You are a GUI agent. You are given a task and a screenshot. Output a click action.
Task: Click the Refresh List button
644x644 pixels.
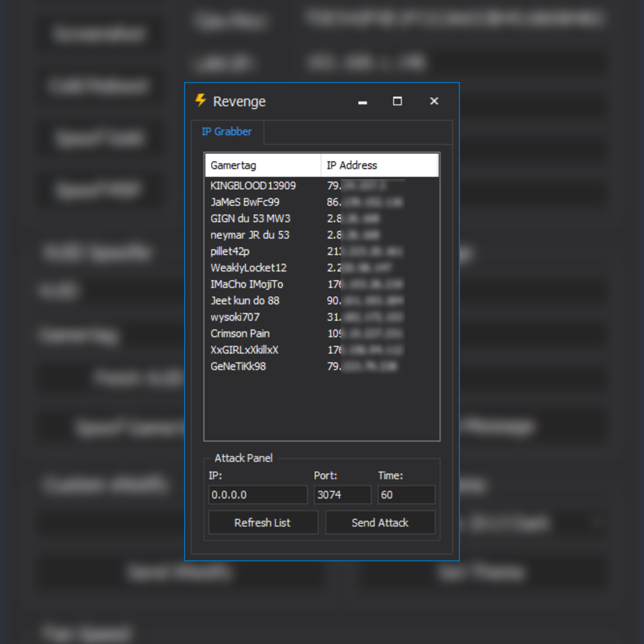pyautogui.click(x=262, y=523)
